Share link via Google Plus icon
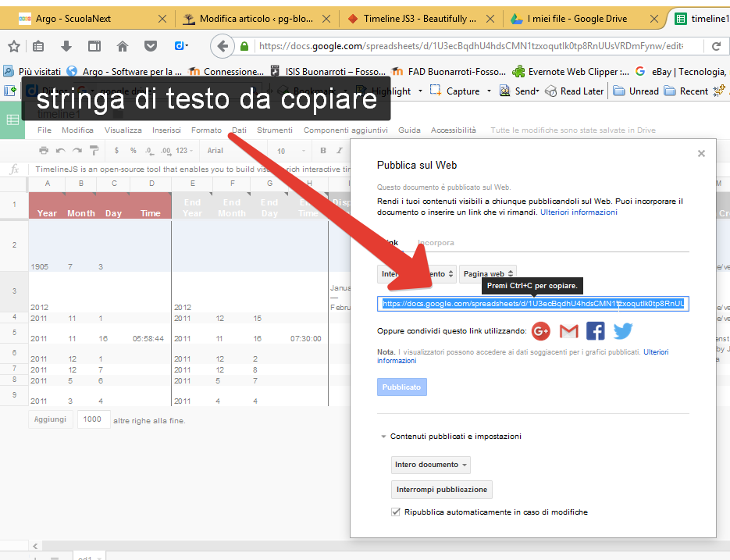 pos(540,331)
